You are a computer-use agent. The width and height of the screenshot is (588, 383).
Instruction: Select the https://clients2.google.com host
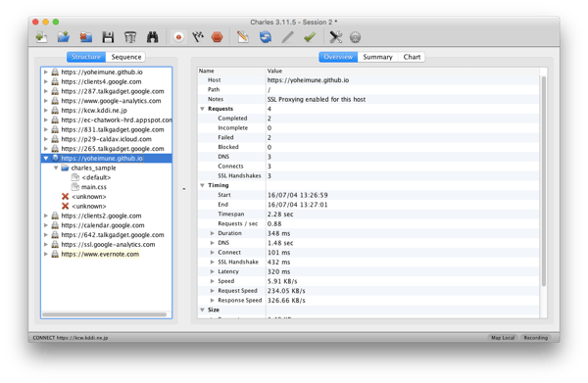coord(101,215)
